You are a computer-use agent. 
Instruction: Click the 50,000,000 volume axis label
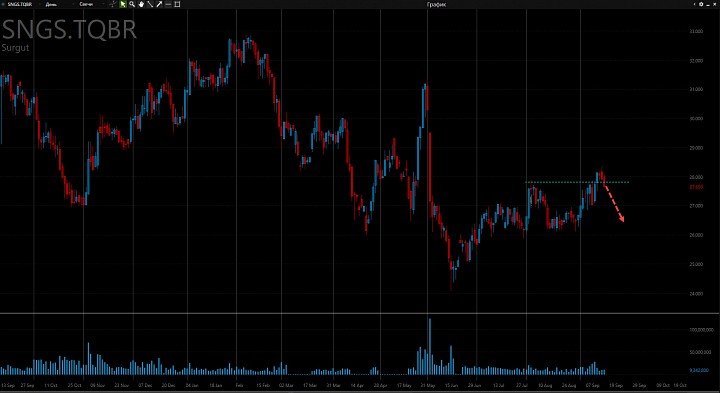[x=700, y=352]
